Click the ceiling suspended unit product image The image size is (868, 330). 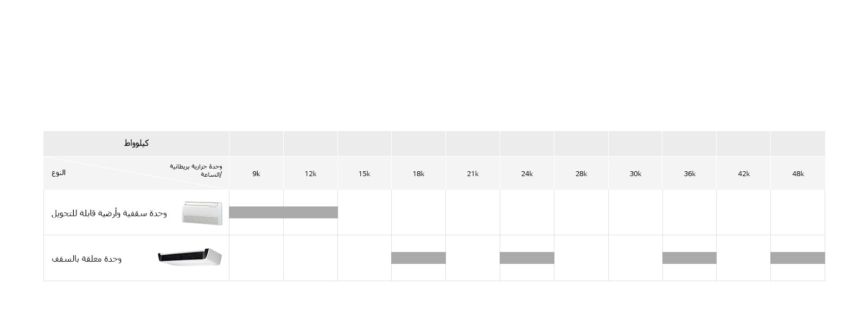click(190, 257)
